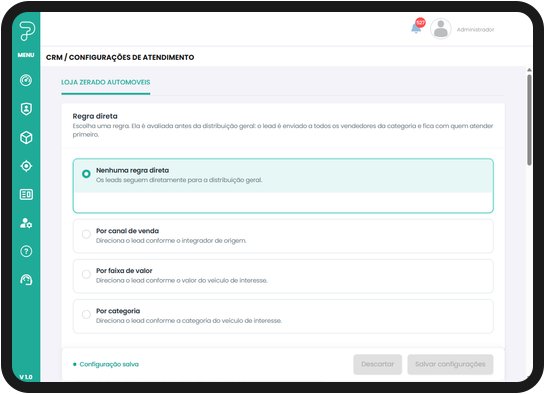The image size is (545, 394).
Task: Open the cube inventory icon in sidebar
Action: pos(26,138)
